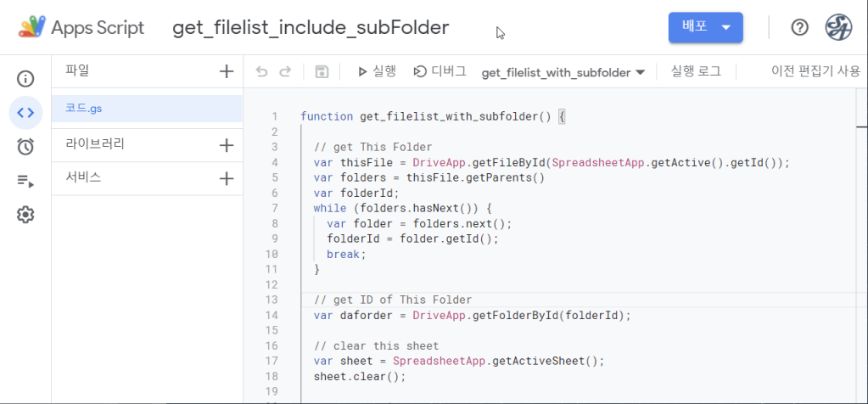The width and height of the screenshot is (868, 404).
Task: Open the 실행 로그 execution log
Action: tap(696, 72)
